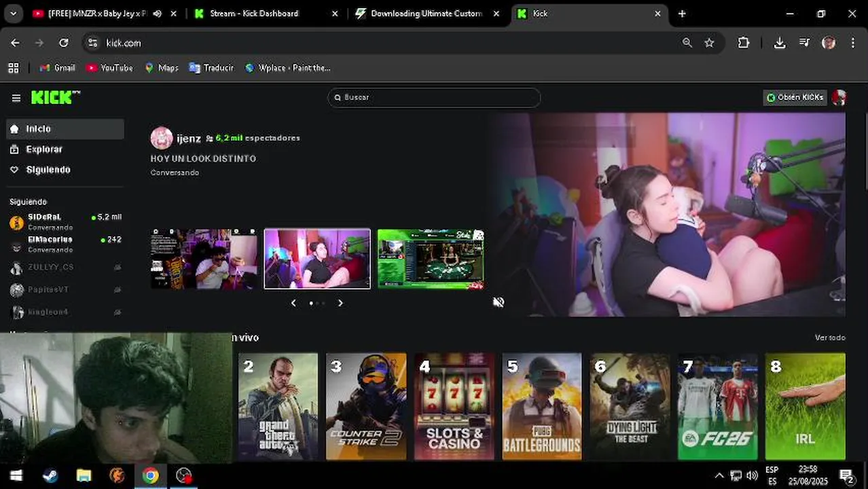Open Dying Light The Beast category

point(630,406)
